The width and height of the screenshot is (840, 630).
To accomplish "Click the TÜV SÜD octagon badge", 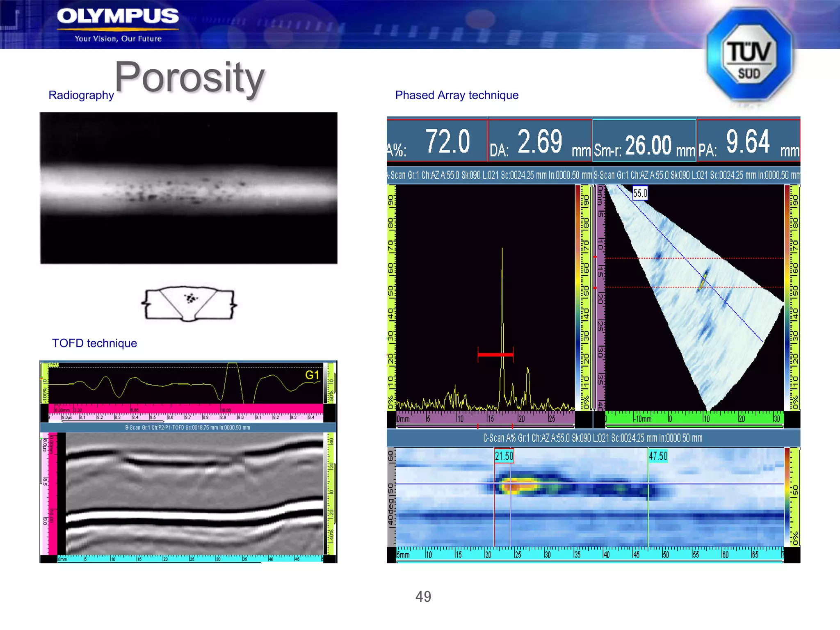I will 749,55.
